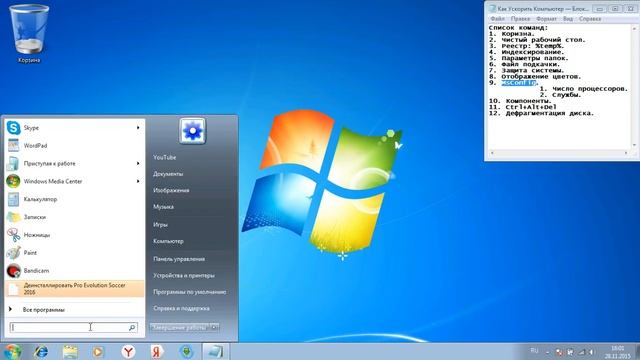This screenshot has height=360, width=640.
Task: Open WordPad from the Start menu
Action: 74,145
